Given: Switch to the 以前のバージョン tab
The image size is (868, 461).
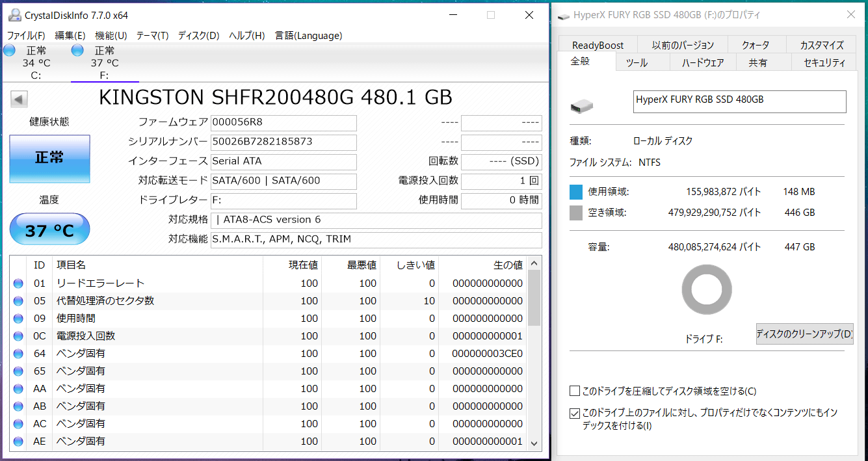Looking at the screenshot, I should 683,45.
